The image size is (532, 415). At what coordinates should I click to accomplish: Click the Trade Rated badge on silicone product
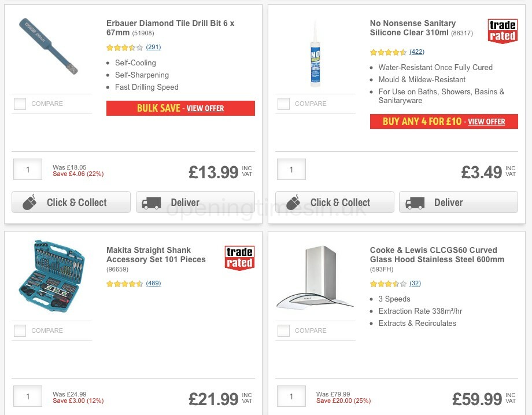[503, 32]
